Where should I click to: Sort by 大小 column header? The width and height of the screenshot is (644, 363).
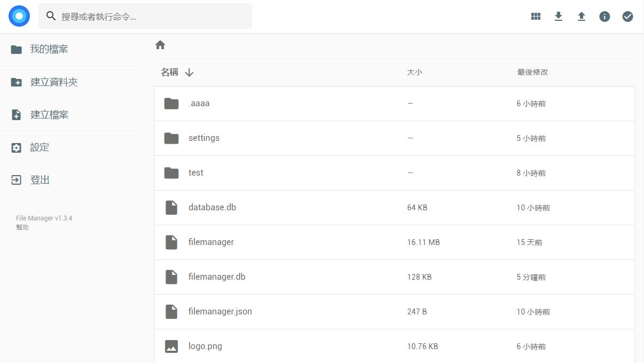414,72
